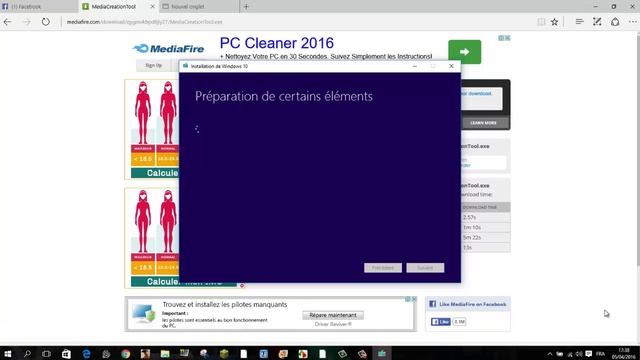640x360 pixels.
Task: Open Task View on the taskbar
Action: [x=47, y=353]
